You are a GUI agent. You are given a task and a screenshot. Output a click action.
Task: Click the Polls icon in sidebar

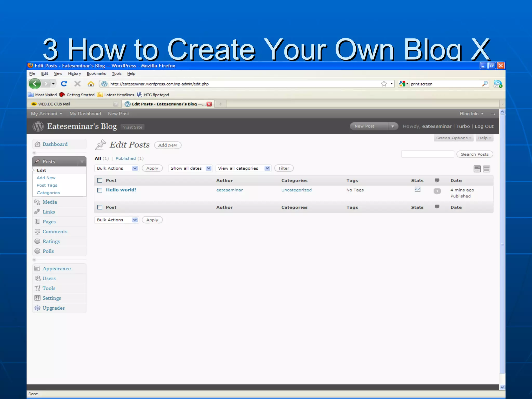click(x=37, y=251)
